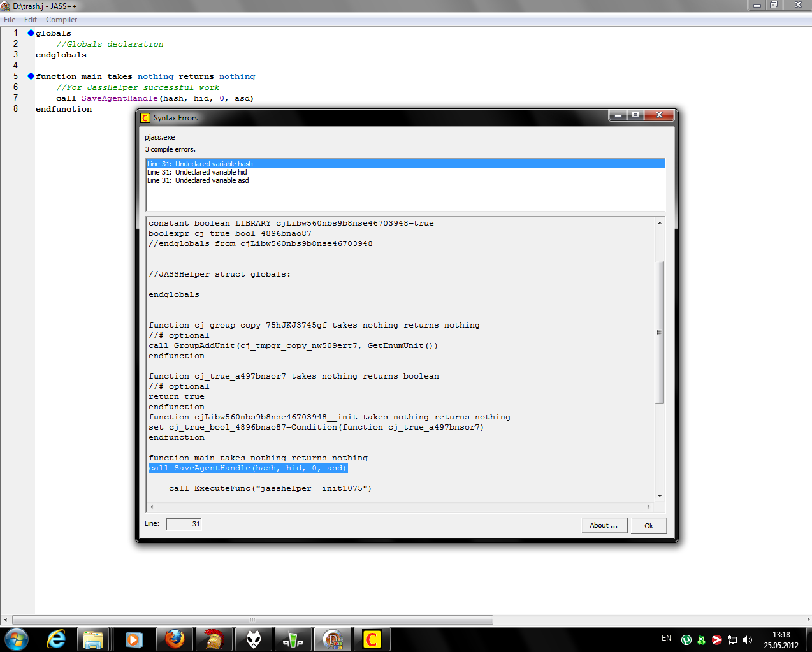Open the Compiler menu
The width and height of the screenshot is (812, 652).
[61, 20]
